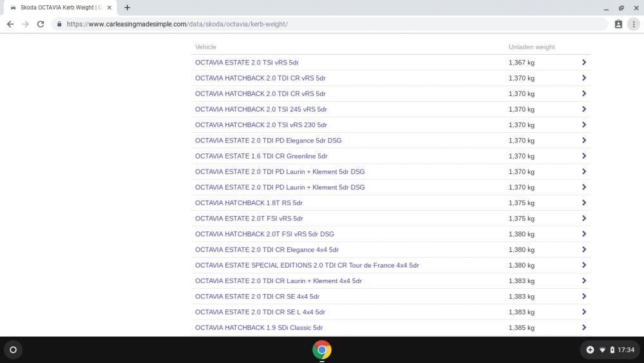Viewport: 644px width, 363px height.
Task: Open OCTAVIA ESTATE 2.0 TDI CR Elegance 4x4 5dr link
Action: pos(267,250)
